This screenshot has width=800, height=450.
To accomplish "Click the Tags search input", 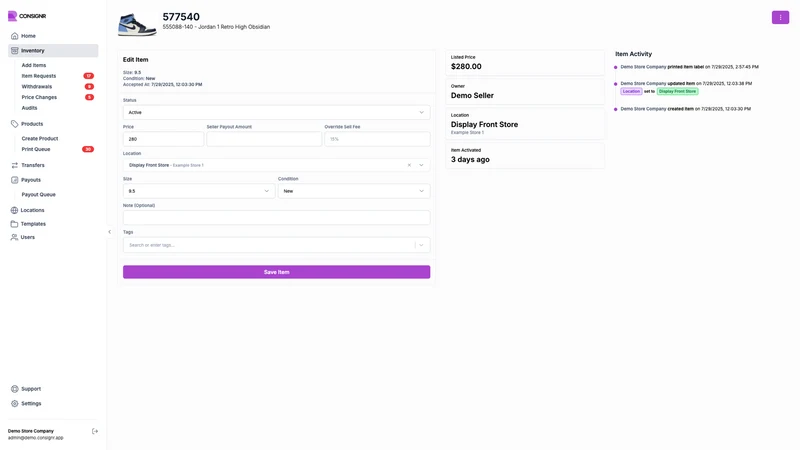I will [x=269, y=245].
